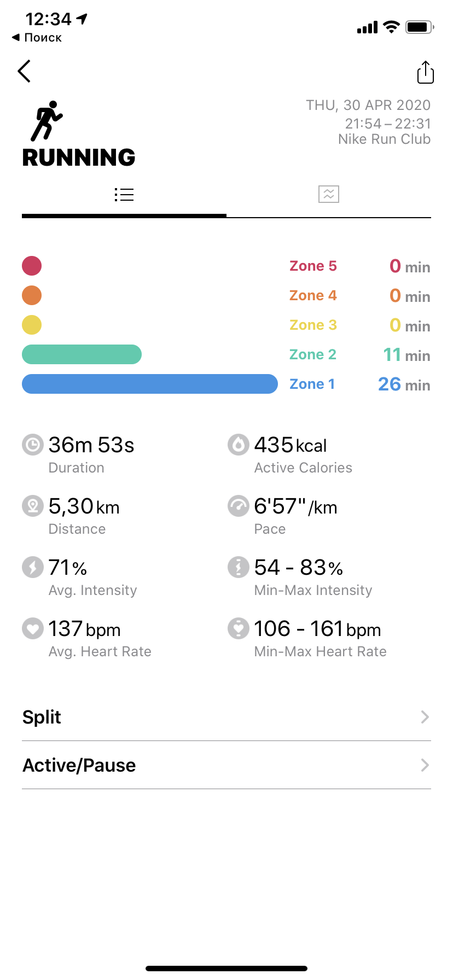Viewport: 453px width, 980px height.
Task: Tap the active calories flame icon
Action: pos(239,445)
